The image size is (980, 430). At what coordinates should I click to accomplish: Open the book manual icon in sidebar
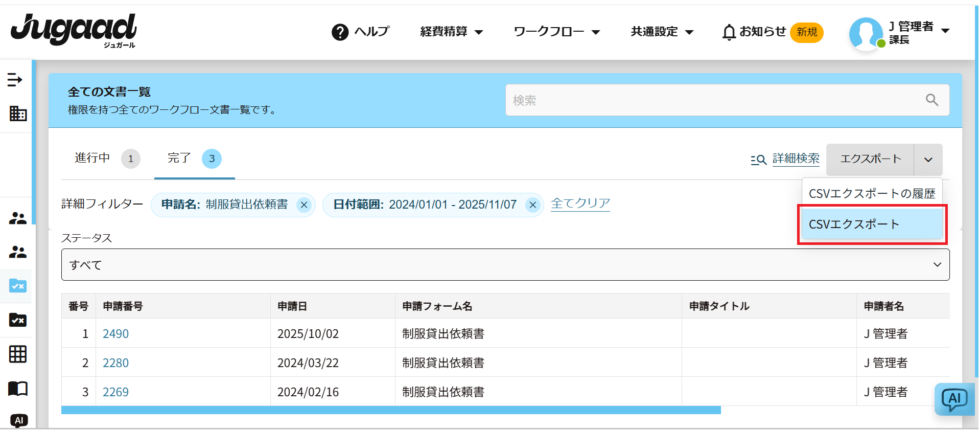point(18,389)
